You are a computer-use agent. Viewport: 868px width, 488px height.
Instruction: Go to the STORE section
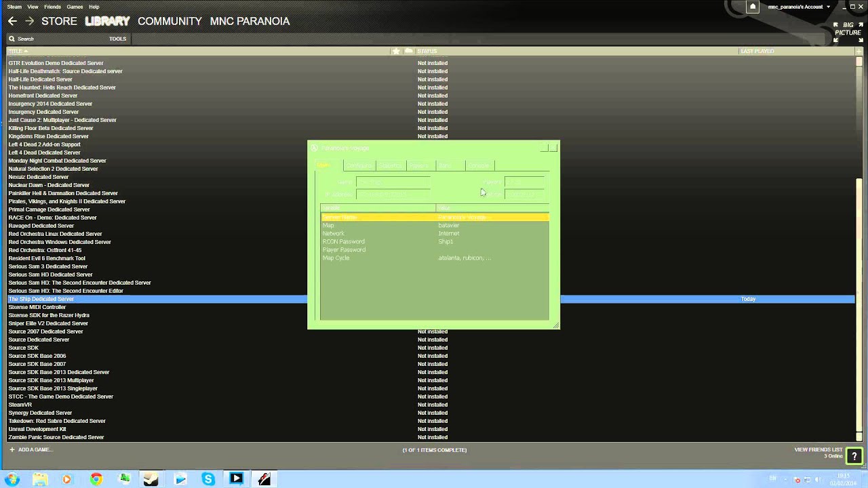pos(59,21)
